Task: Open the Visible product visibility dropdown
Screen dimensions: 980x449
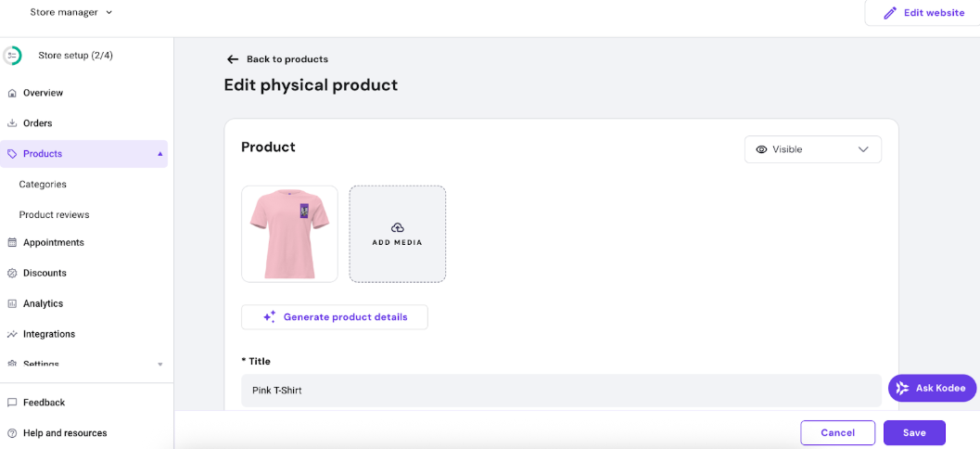Action: coord(812,149)
